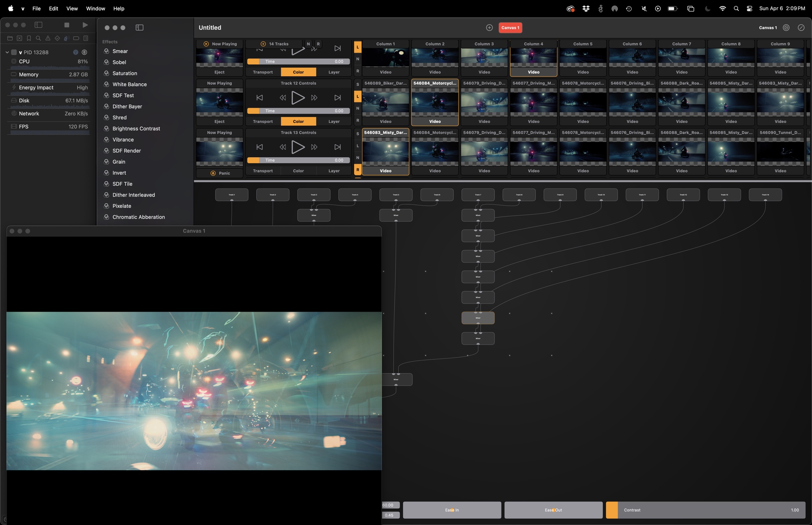Skip to end in Track 13 Controls
The height and width of the screenshot is (525, 812).
337,147
